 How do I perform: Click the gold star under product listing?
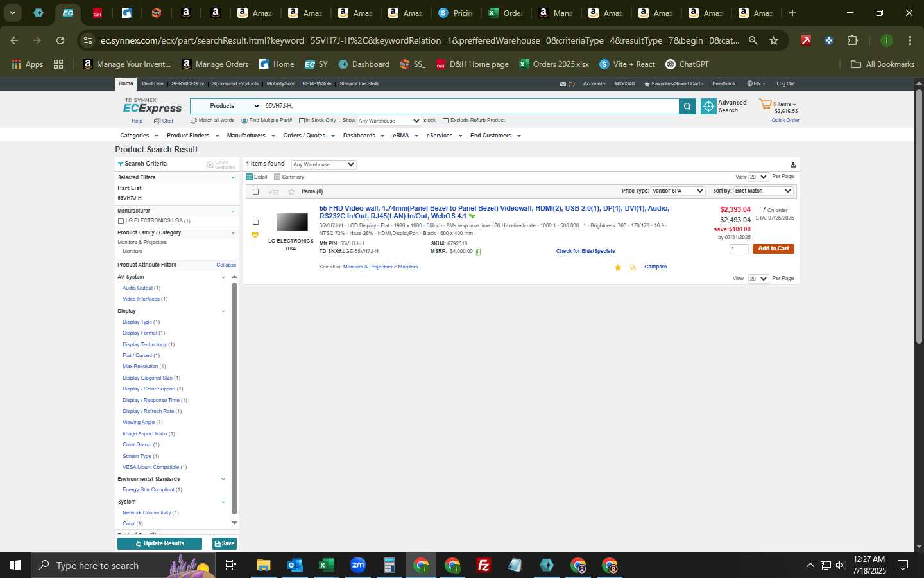tap(618, 267)
